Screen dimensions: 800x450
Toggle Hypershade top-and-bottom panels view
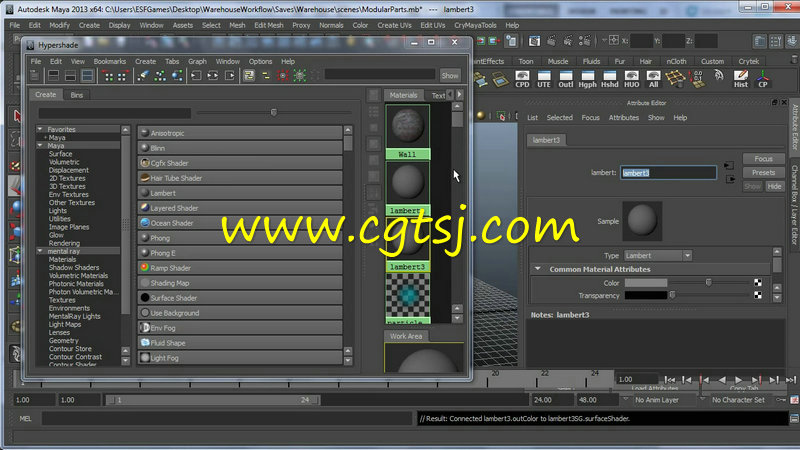(87, 76)
